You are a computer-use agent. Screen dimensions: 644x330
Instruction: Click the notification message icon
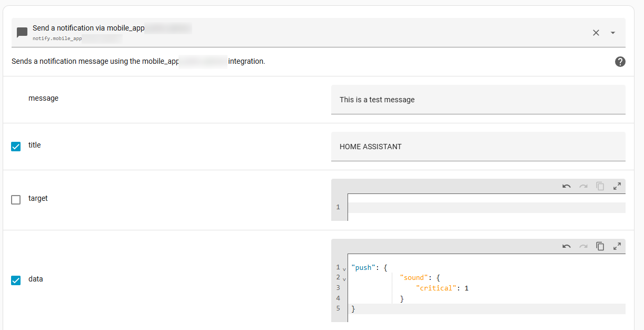click(22, 33)
